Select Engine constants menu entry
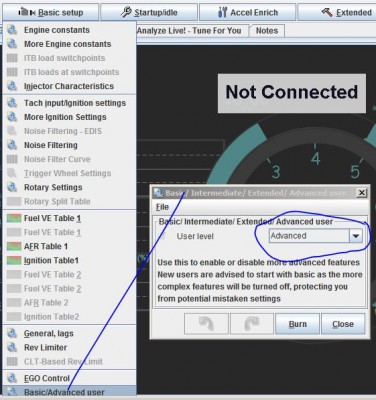The width and height of the screenshot is (376, 400). pyautogui.click(x=69, y=30)
